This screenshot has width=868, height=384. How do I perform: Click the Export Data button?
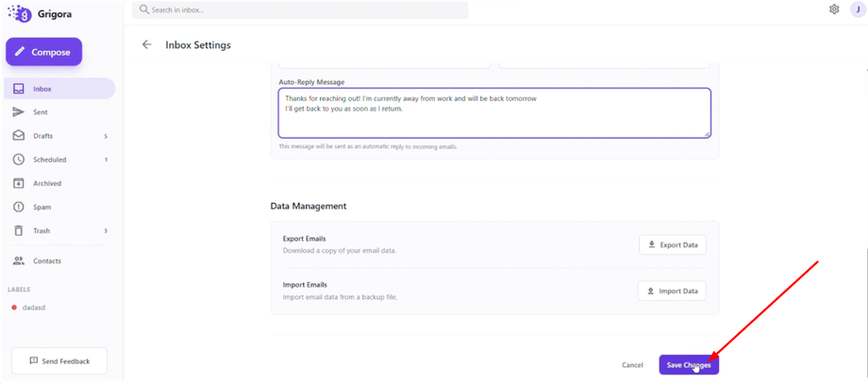click(672, 244)
